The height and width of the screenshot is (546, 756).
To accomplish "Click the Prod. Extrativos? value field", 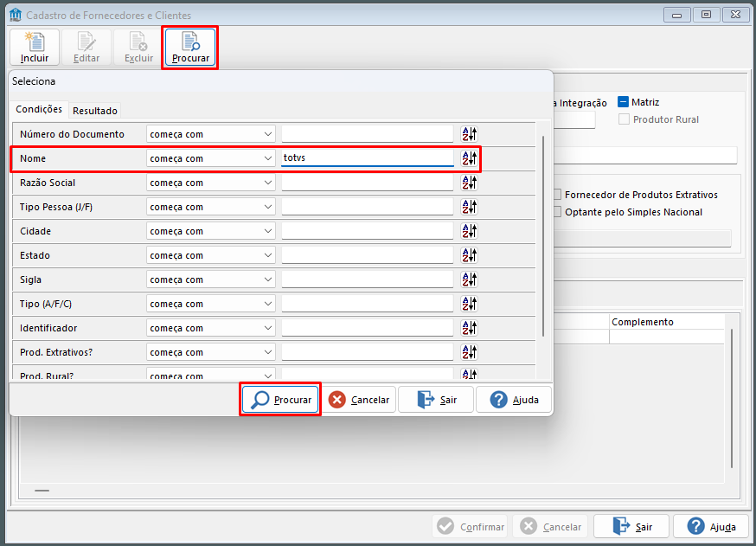I will pos(368,352).
